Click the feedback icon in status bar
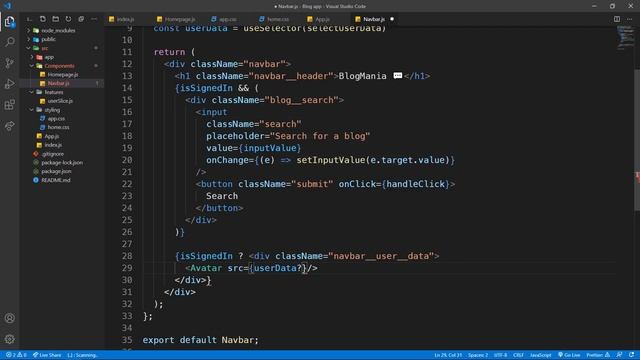Viewport: 640px width, 360px height. click(619, 355)
